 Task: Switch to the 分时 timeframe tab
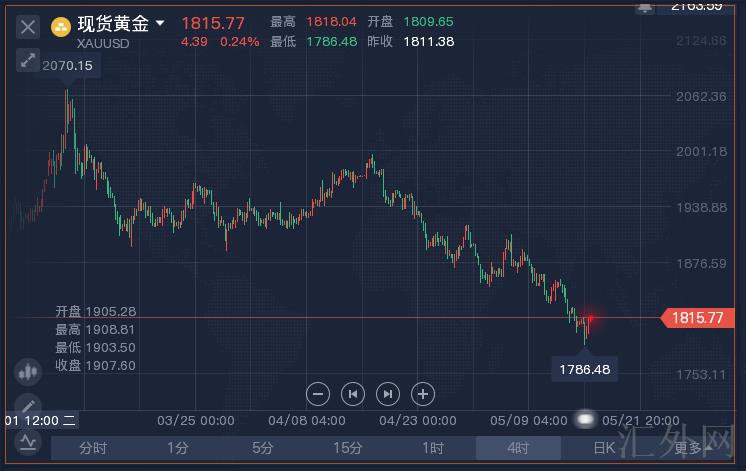[x=92, y=448]
